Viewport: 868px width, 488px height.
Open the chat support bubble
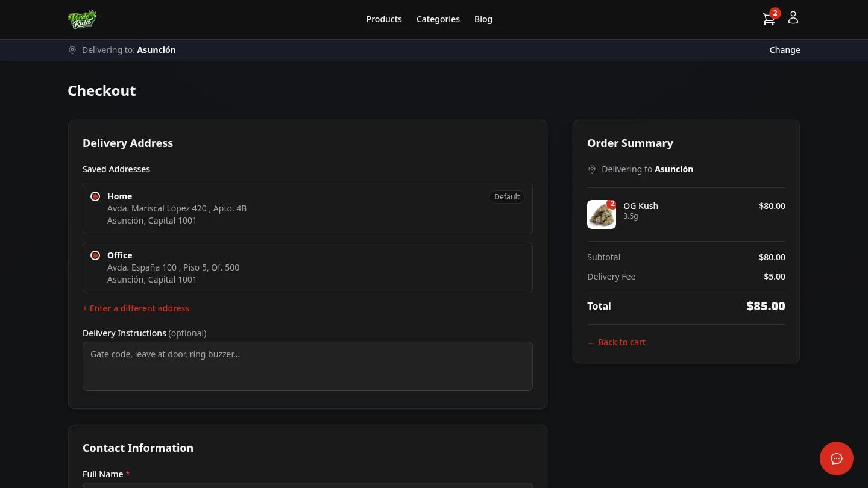[x=836, y=458]
